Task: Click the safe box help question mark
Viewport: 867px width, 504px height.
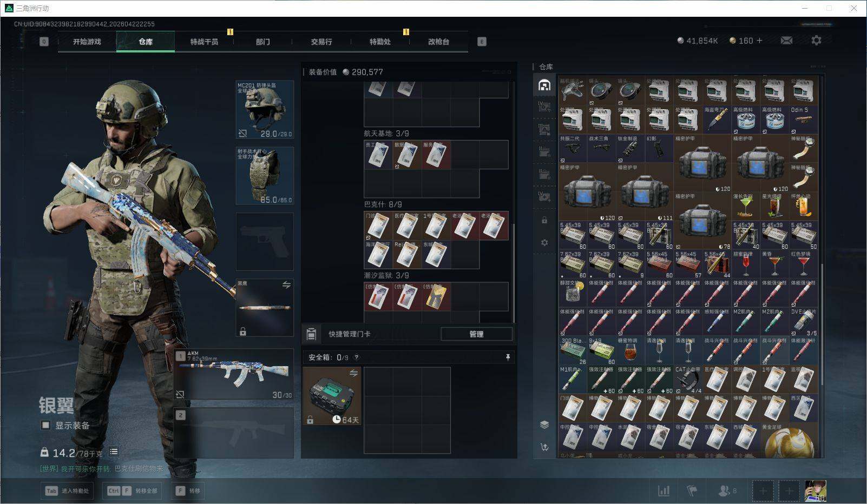Action: (356, 357)
